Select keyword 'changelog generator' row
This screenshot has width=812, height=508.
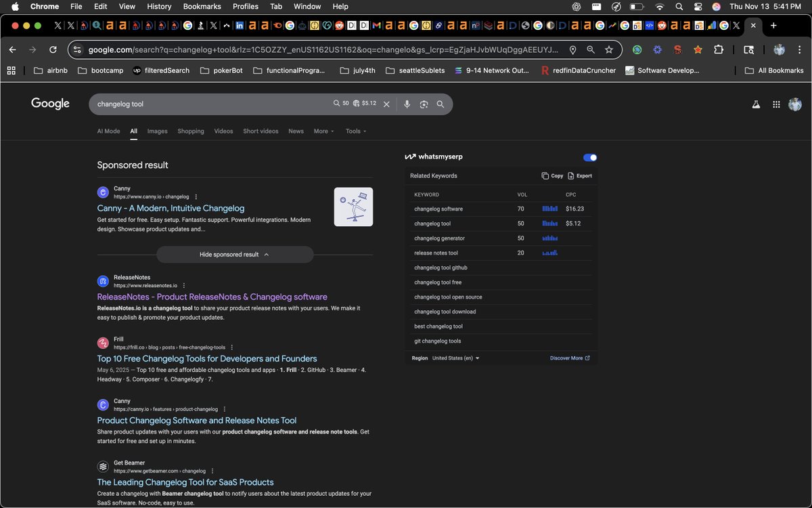[501, 238]
